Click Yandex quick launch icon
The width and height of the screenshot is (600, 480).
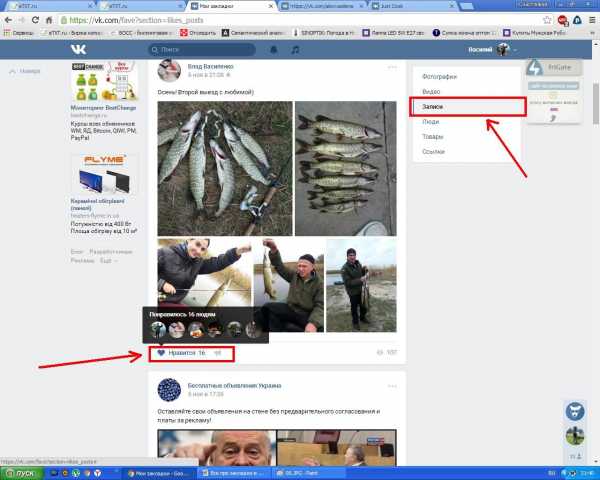(x=98, y=473)
